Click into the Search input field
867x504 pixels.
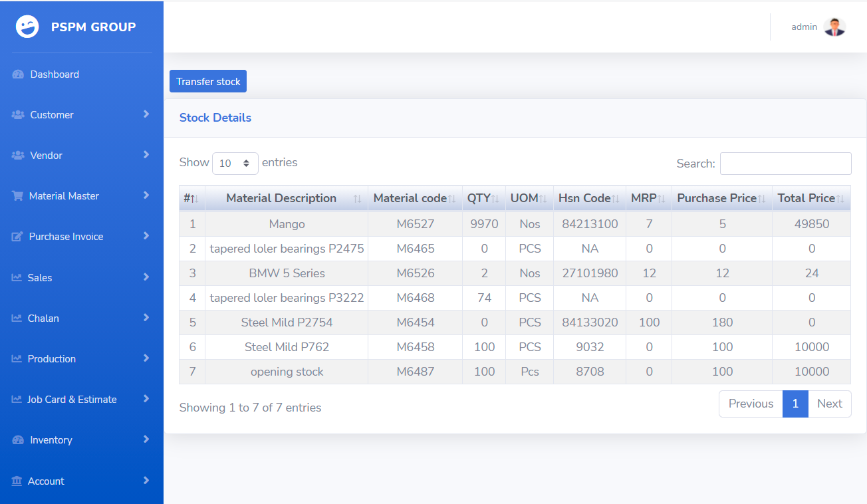coord(785,164)
